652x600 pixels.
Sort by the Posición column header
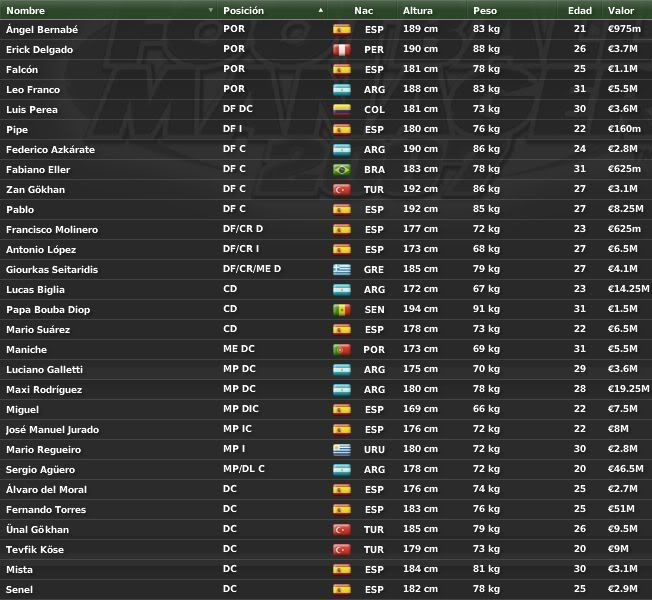click(x=243, y=10)
